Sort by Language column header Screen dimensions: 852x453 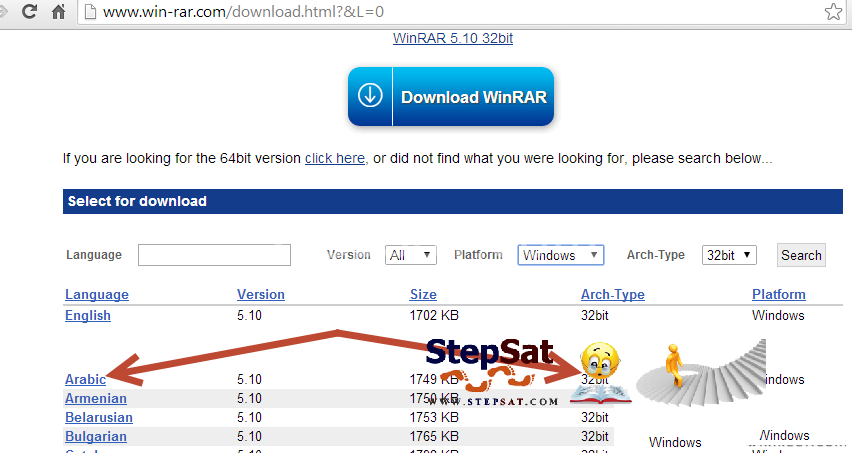97,295
